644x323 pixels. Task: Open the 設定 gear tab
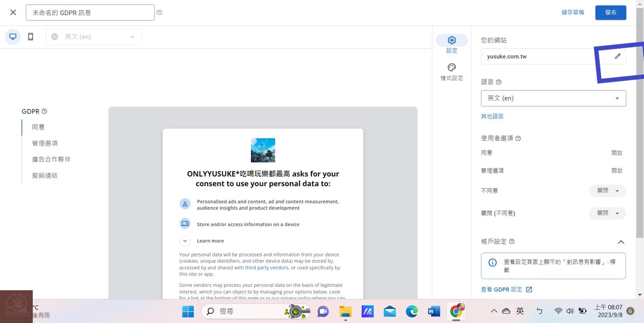click(452, 44)
